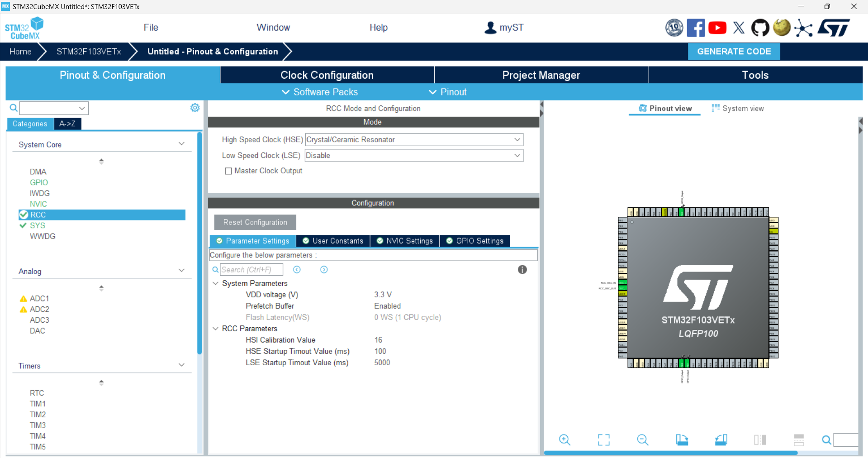Open the File menu
Viewport: 868px width, 458px height.
coord(151,28)
